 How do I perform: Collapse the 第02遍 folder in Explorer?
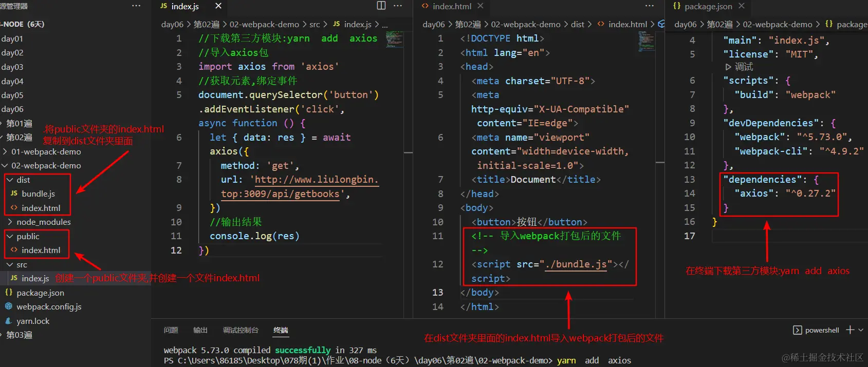pyautogui.click(x=19, y=137)
